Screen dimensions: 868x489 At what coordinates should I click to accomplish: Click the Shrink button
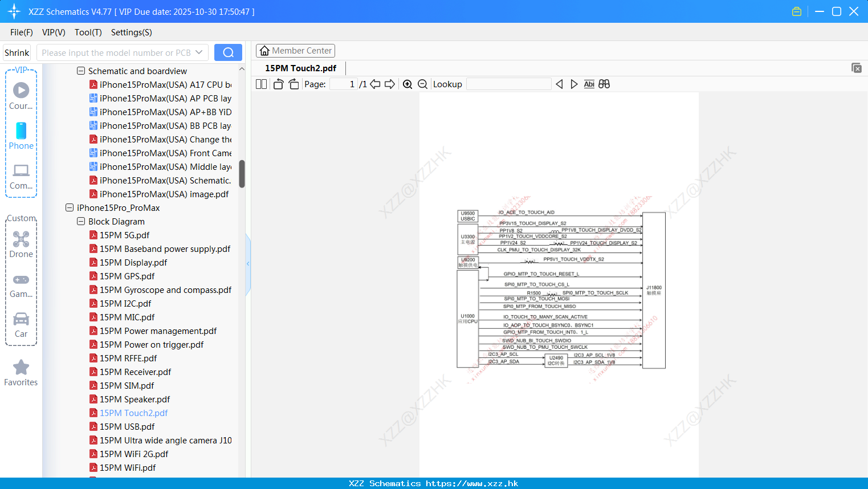click(17, 52)
